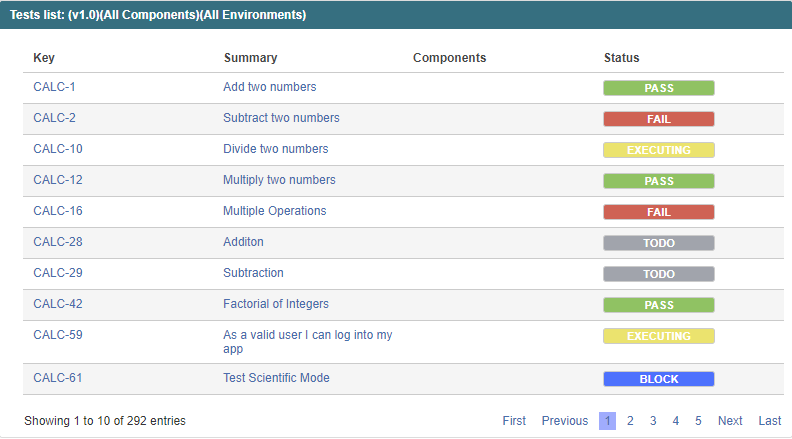The width and height of the screenshot is (792, 439).
Task: Open the 'Multiply two numbers' test
Action: tap(279, 180)
